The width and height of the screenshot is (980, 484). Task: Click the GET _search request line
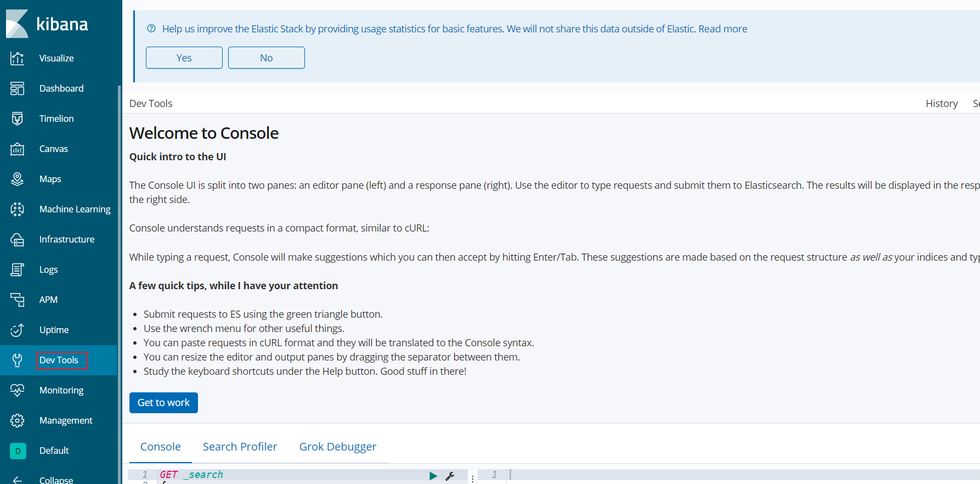191,475
